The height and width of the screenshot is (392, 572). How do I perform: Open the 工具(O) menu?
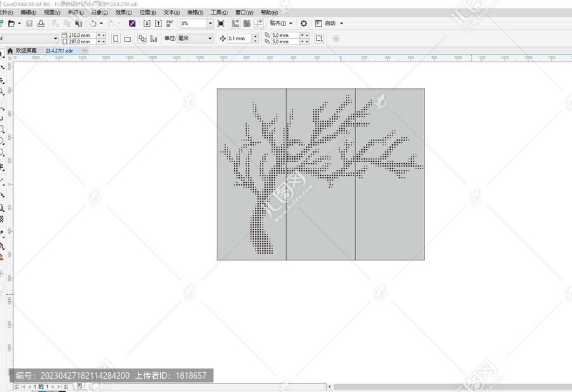[219, 13]
